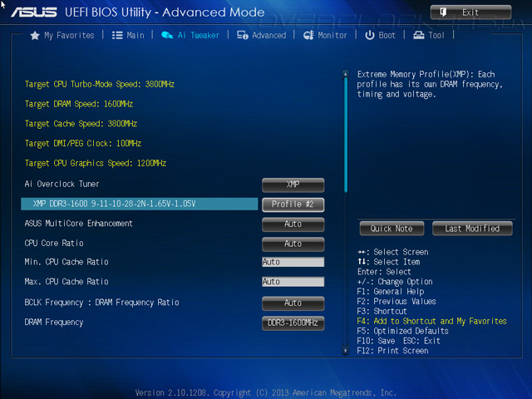The height and width of the screenshot is (399, 532).
Task: Select ASUS MultiCore Enhancement label
Action: pos(78,224)
